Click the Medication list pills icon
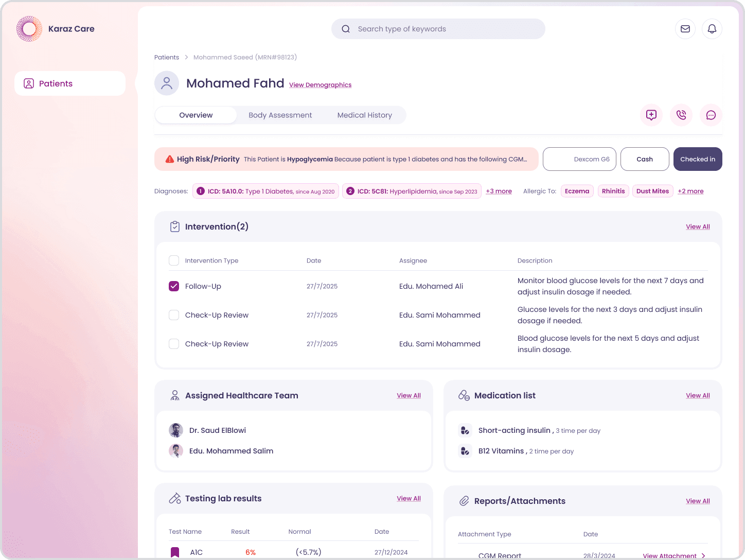745x560 pixels. [x=464, y=395]
